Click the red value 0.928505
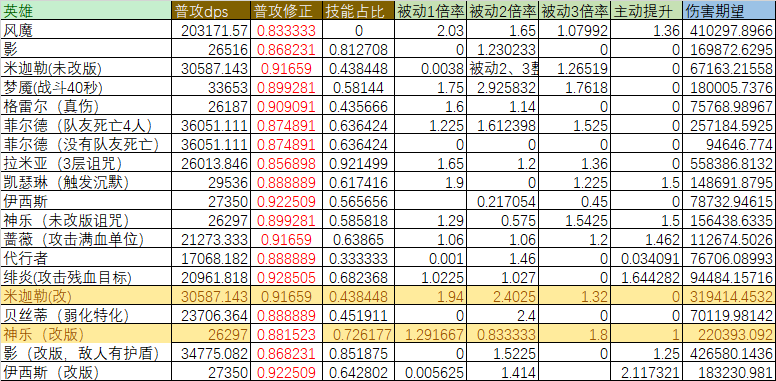 287,277
